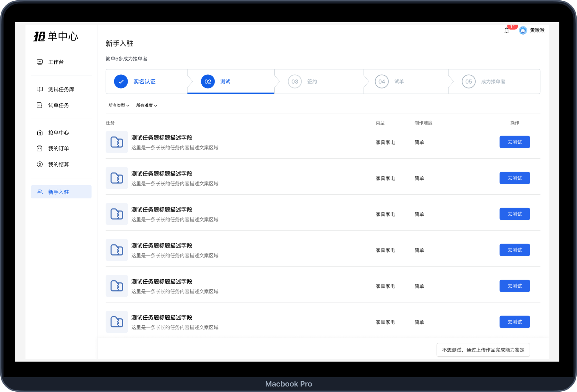Click the folder icon of first task
This screenshot has width=577, height=392.
click(x=117, y=142)
